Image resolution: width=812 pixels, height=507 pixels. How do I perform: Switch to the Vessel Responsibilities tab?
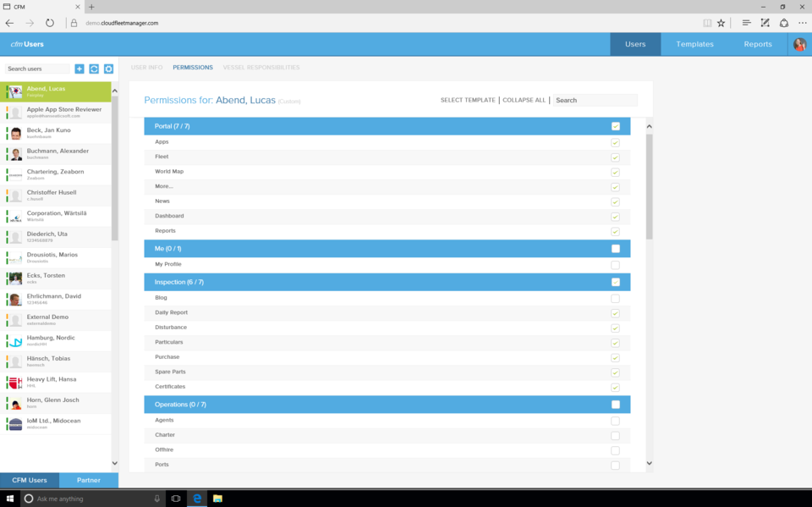tap(261, 68)
